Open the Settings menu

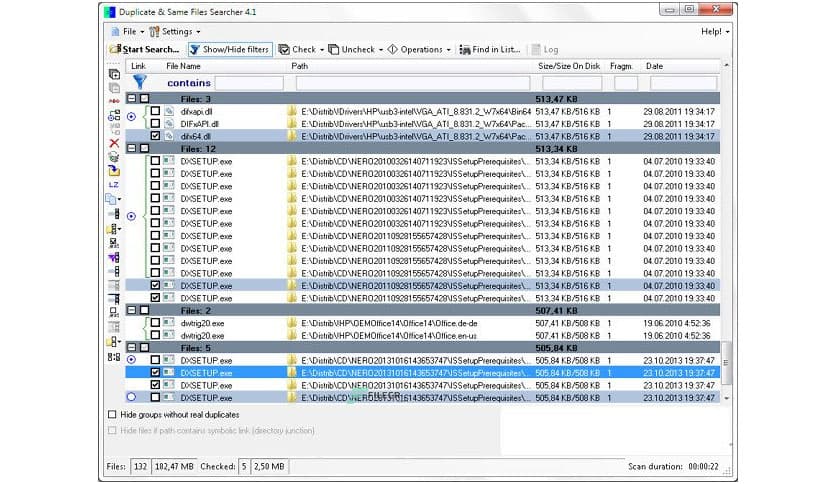(175, 31)
